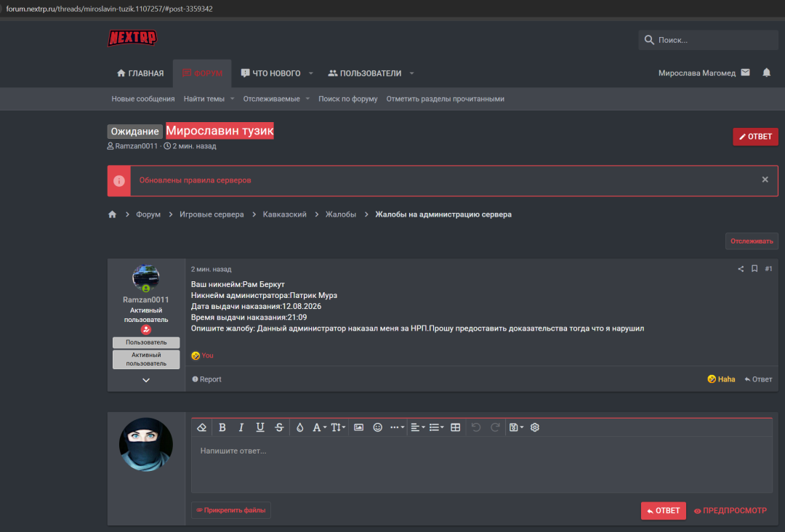Viewport: 785px width, 532px height.
Task: Expand the Найти темы submenu
Action: [x=232, y=99]
